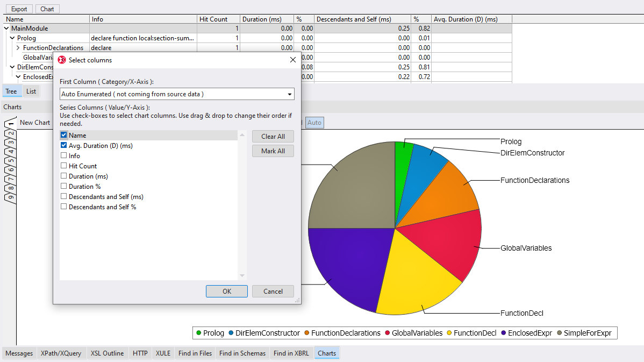Click the purple EnclosedExpr legend marker

504,333
